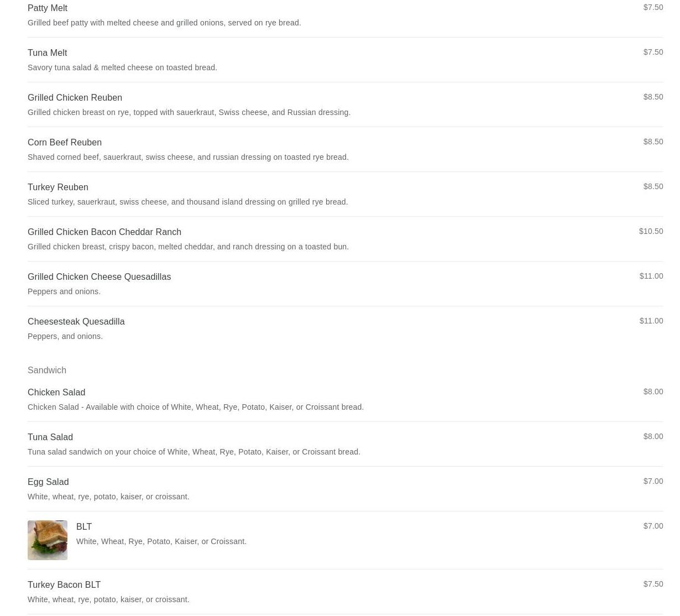Click the $11.00 price of Cheesesteak Quesadilla
The width and height of the screenshot is (680, 616).
651,321
